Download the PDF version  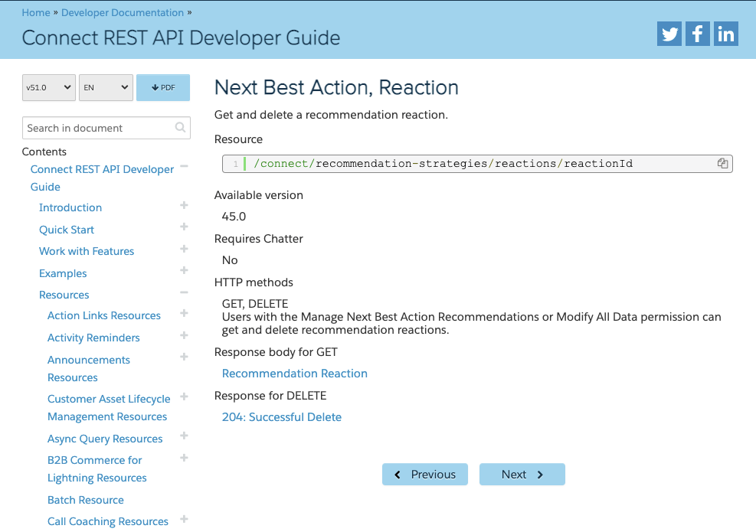(x=163, y=88)
